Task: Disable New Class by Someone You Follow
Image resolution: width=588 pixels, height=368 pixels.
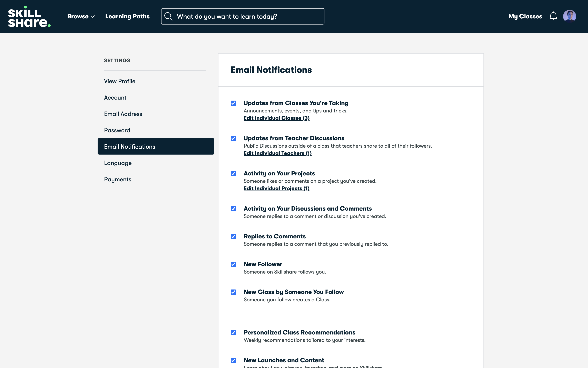Action: [233, 292]
